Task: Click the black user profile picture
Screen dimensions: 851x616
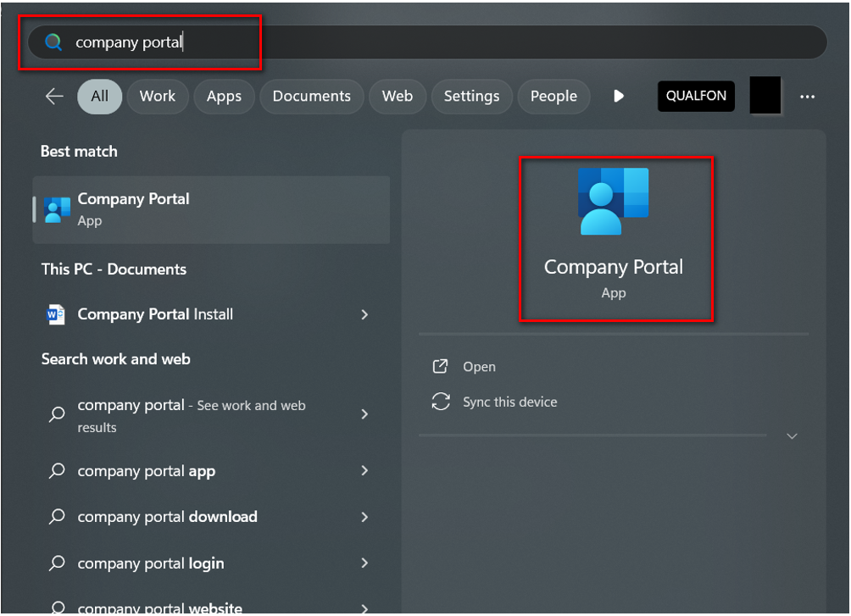Action: click(765, 95)
